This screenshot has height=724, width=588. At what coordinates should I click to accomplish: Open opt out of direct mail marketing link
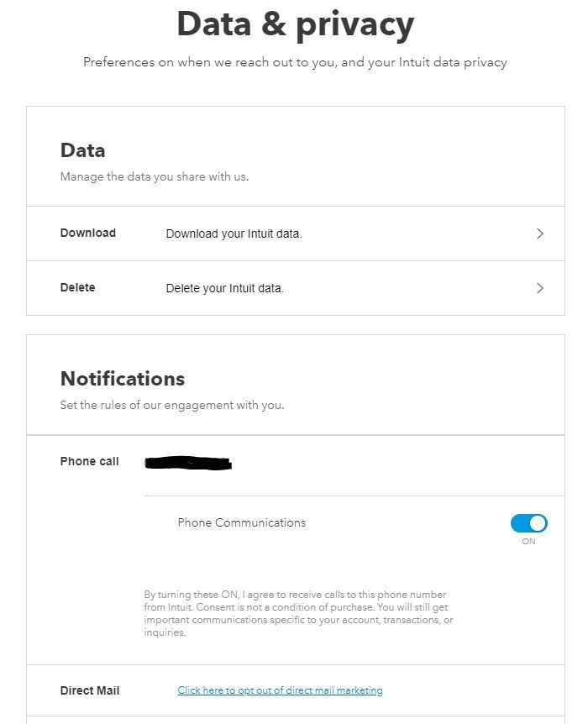(x=280, y=690)
